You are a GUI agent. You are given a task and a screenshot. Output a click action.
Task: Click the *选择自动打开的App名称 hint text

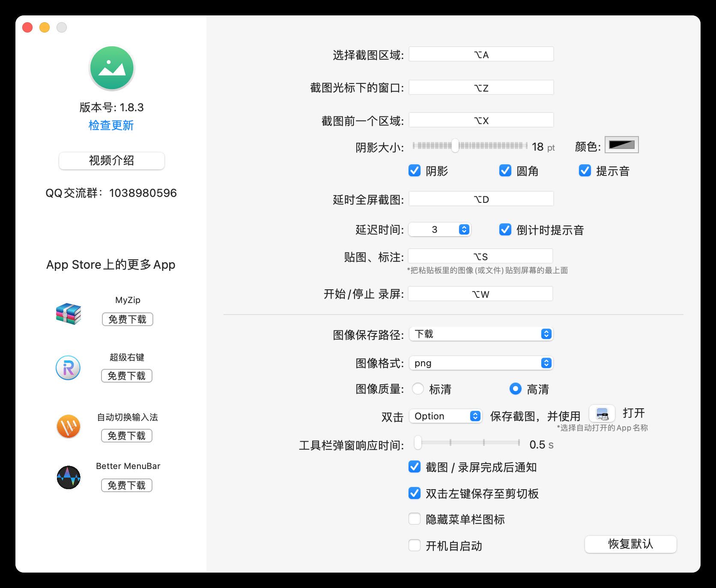tap(602, 428)
